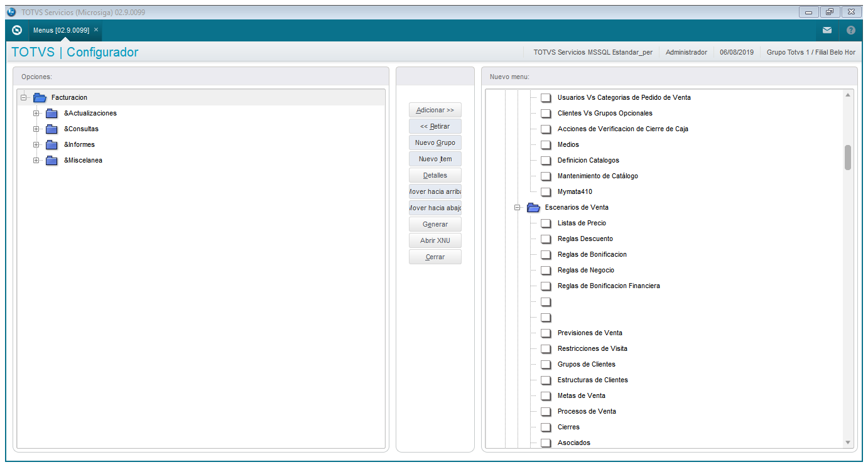Toggle the Reglas de Bonificacion checkbox
The width and height of the screenshot is (868, 467).
[x=546, y=254]
